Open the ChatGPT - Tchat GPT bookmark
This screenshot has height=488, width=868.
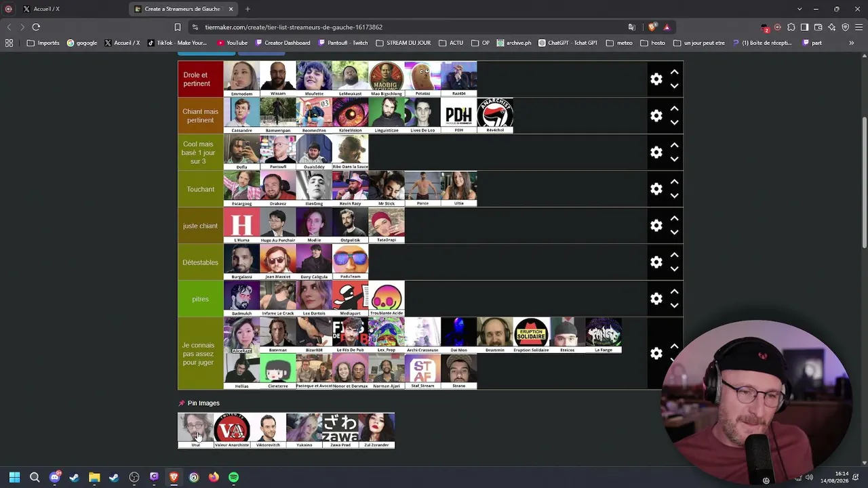[568, 43]
